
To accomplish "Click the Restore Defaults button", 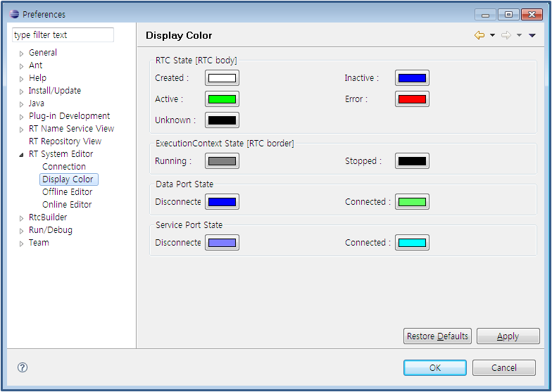I will click(437, 336).
